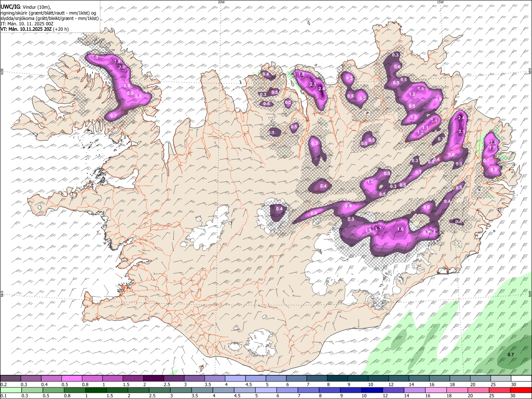Click the 0.7 rain value over the ocean
Viewport: 532px width, 399px height.
click(x=511, y=355)
